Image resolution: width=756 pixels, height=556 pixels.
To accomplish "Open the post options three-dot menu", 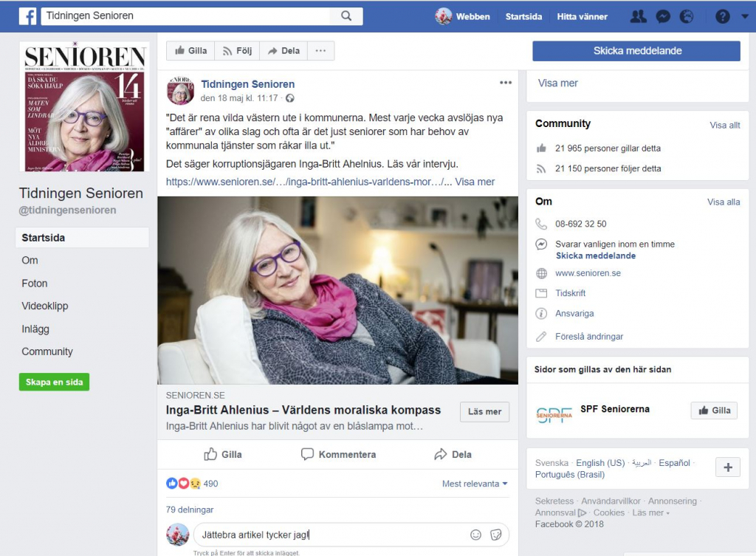I will click(505, 83).
